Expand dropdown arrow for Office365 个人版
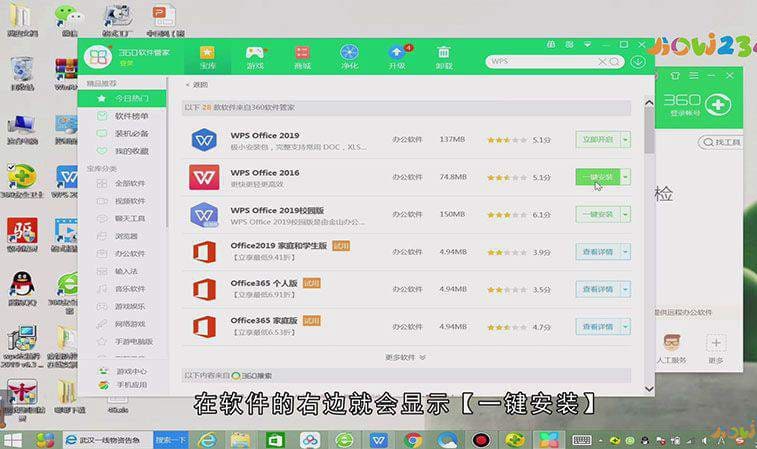This screenshot has height=449, width=757. pos(625,289)
